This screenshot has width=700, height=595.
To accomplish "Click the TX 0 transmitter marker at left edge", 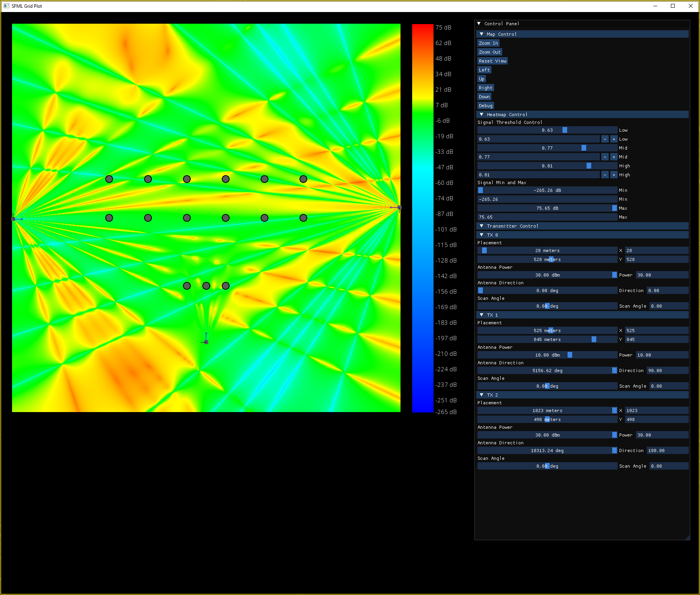I will (x=14, y=219).
